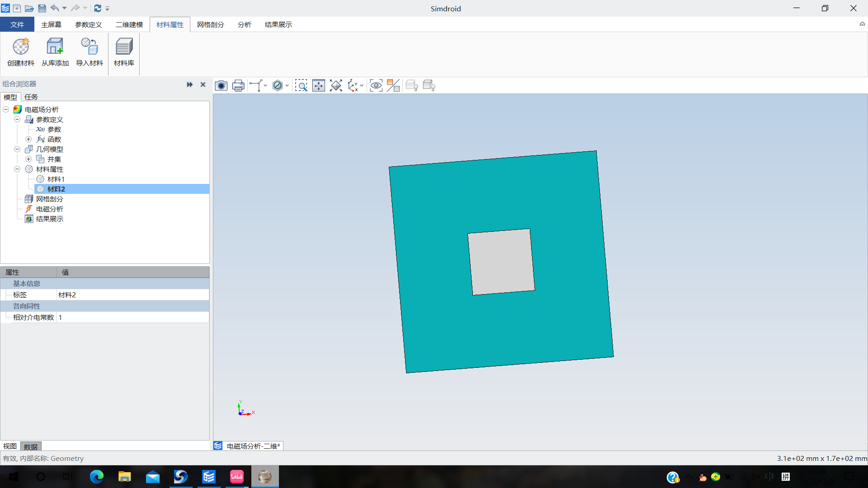Click the XYZ axis orientation icon

point(353,85)
